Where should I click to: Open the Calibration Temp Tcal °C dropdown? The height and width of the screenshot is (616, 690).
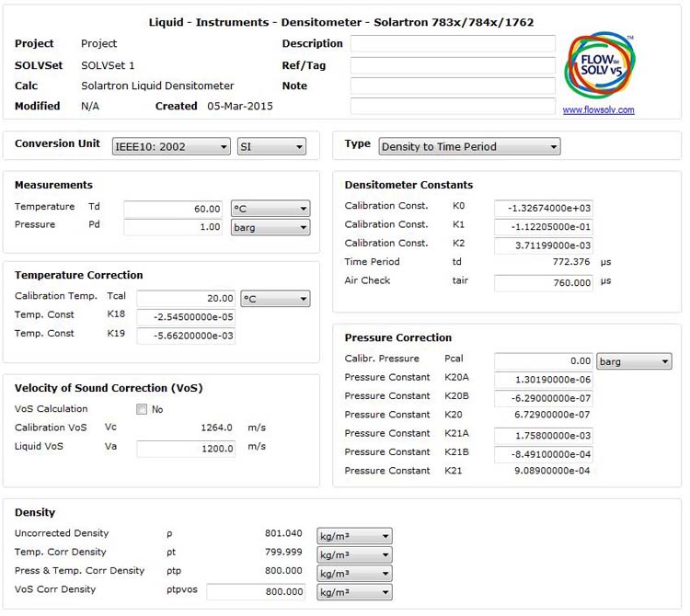click(275, 299)
